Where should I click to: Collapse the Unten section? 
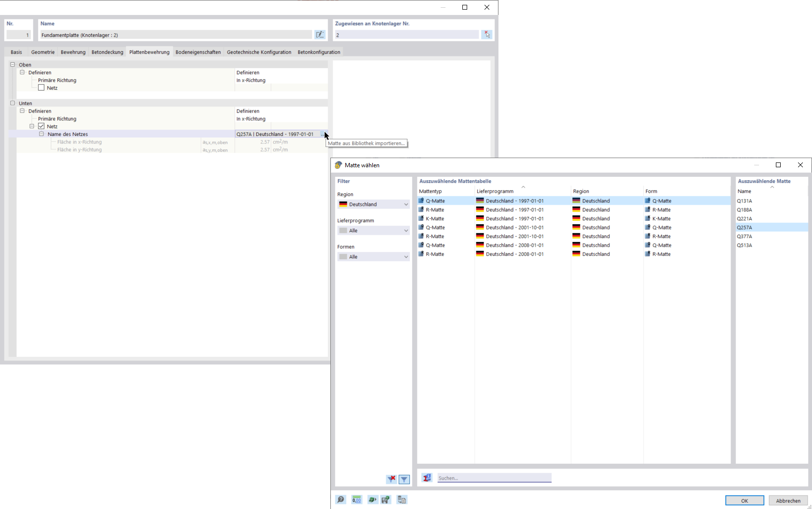point(13,103)
